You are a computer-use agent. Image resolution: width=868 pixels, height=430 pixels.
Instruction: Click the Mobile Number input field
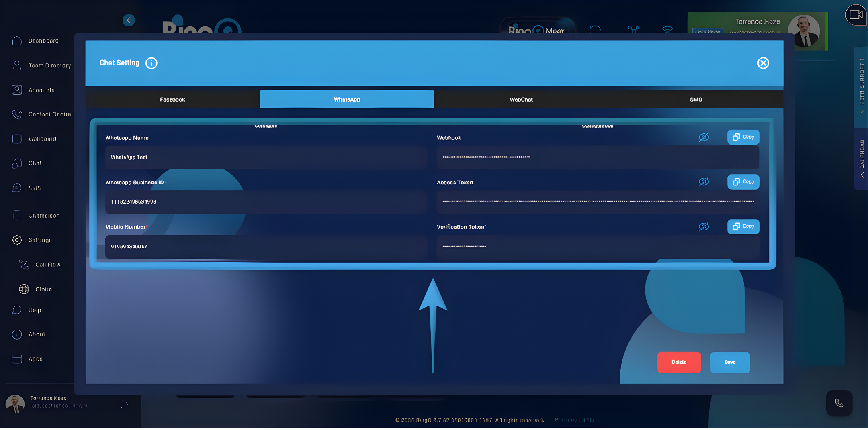265,247
